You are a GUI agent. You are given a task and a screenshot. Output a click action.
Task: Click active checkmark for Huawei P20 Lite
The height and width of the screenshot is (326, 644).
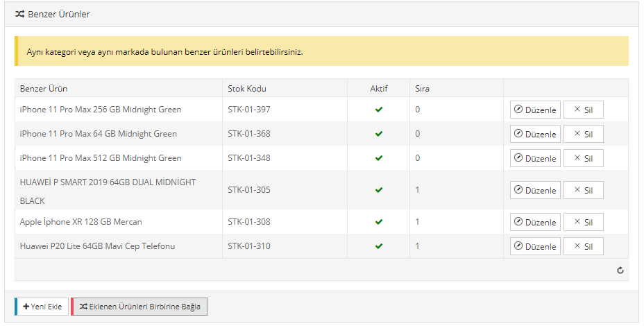pyautogui.click(x=379, y=246)
